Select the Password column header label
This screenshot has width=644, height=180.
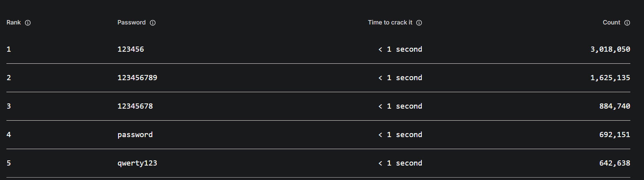[131, 22]
